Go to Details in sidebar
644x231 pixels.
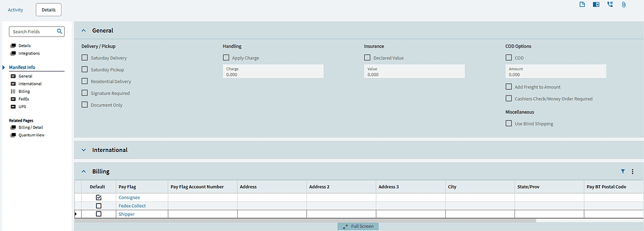25,45
